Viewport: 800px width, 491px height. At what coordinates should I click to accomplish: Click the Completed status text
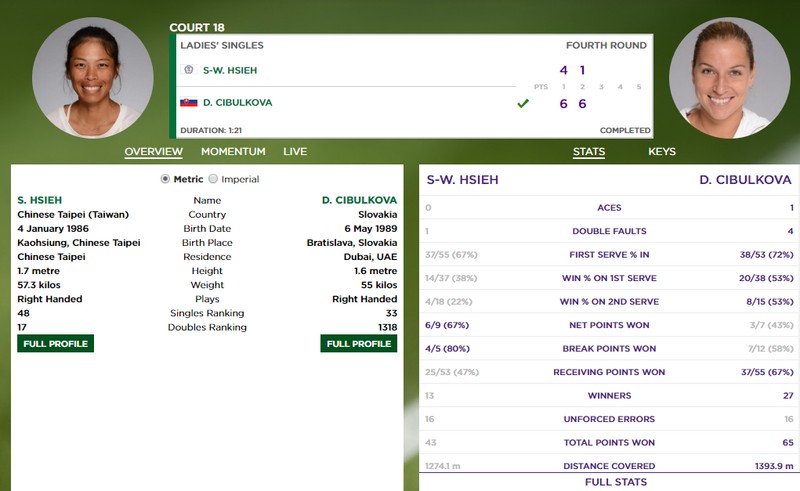point(625,130)
